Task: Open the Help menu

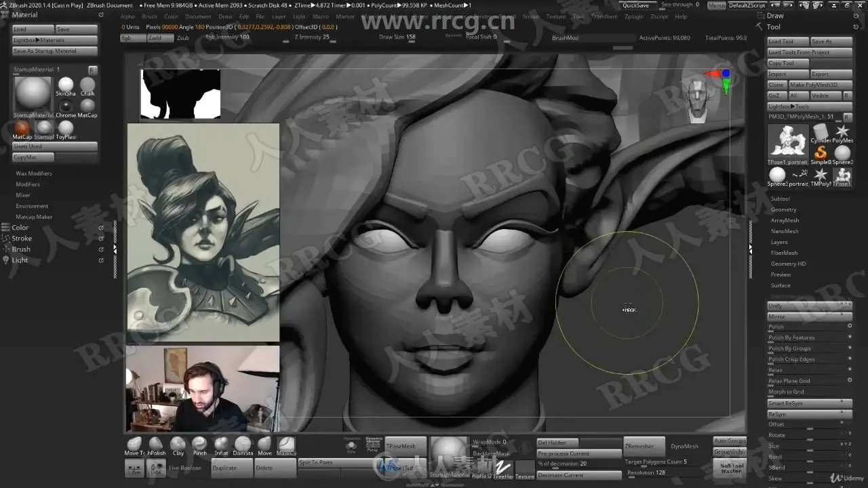Action: tap(681, 16)
